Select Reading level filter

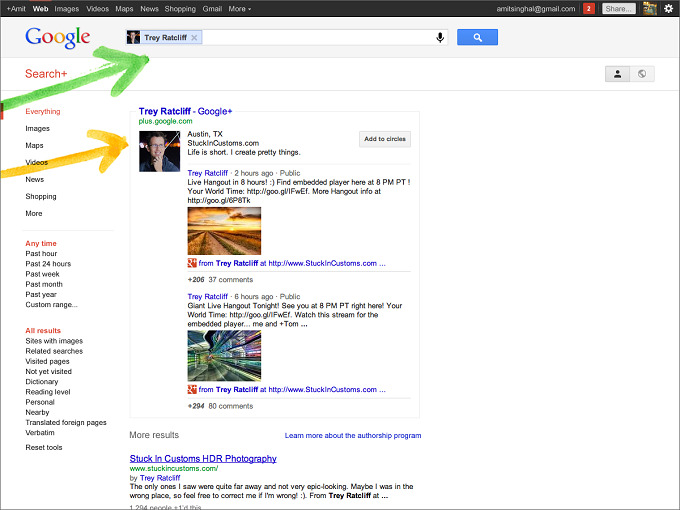[48, 392]
